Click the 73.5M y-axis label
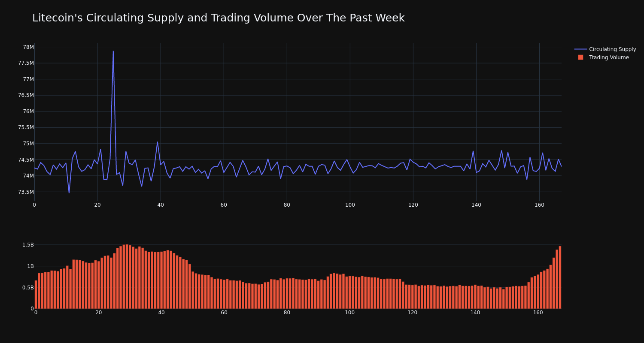The height and width of the screenshot is (343, 644). pyautogui.click(x=26, y=192)
